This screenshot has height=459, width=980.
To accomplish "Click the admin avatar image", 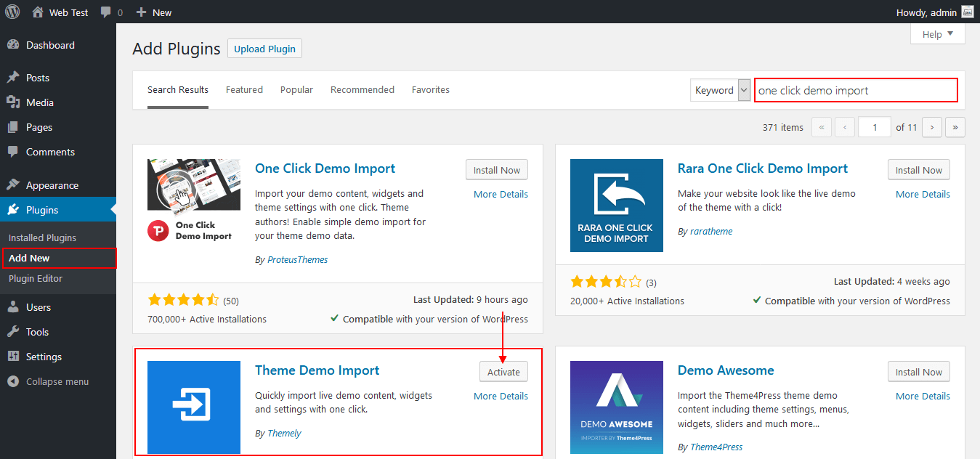I will 968,12.
